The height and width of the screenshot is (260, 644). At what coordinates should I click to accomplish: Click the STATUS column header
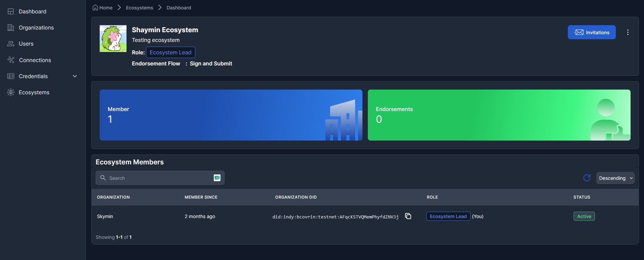tap(582, 197)
